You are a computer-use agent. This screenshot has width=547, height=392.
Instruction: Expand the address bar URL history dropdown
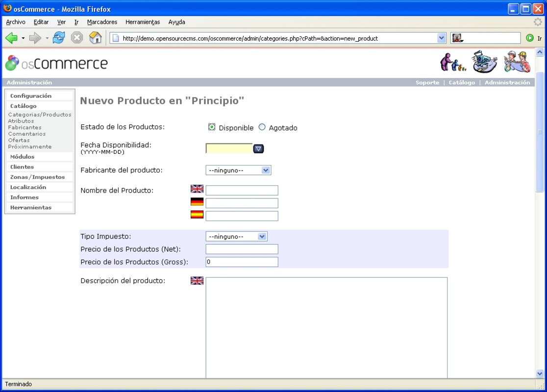click(x=441, y=38)
